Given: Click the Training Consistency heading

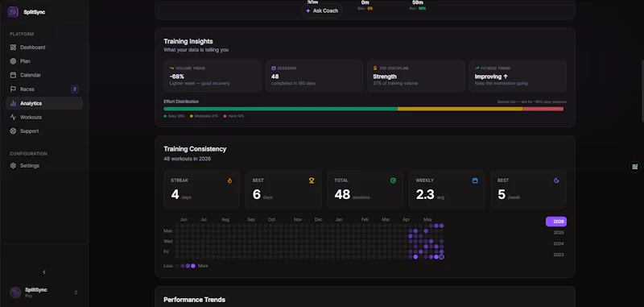Looking at the screenshot, I should coord(195,149).
